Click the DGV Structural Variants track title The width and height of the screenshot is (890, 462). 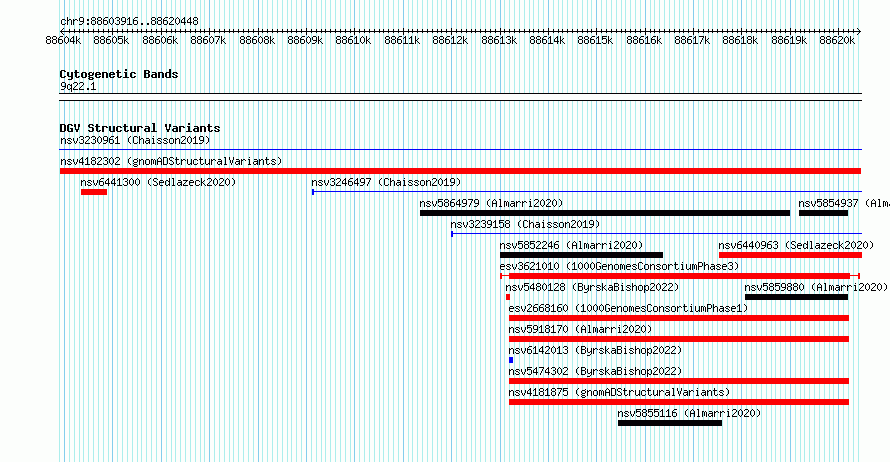140,128
